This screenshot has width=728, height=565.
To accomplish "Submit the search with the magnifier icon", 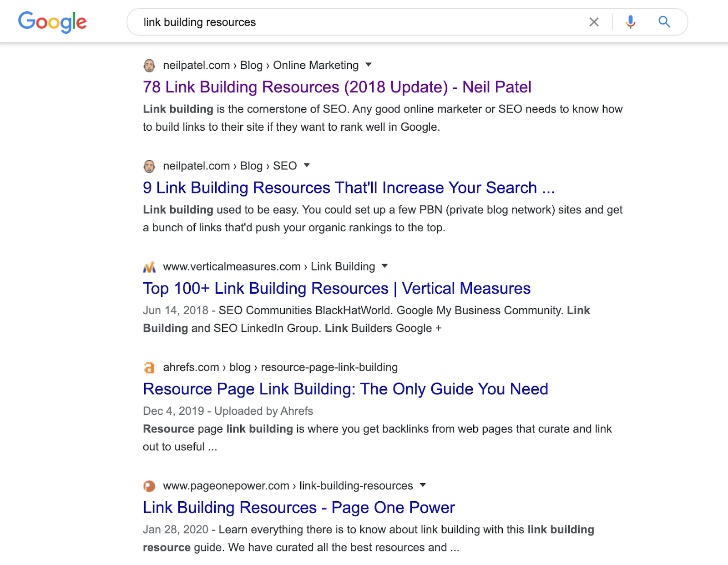I will 664,22.
